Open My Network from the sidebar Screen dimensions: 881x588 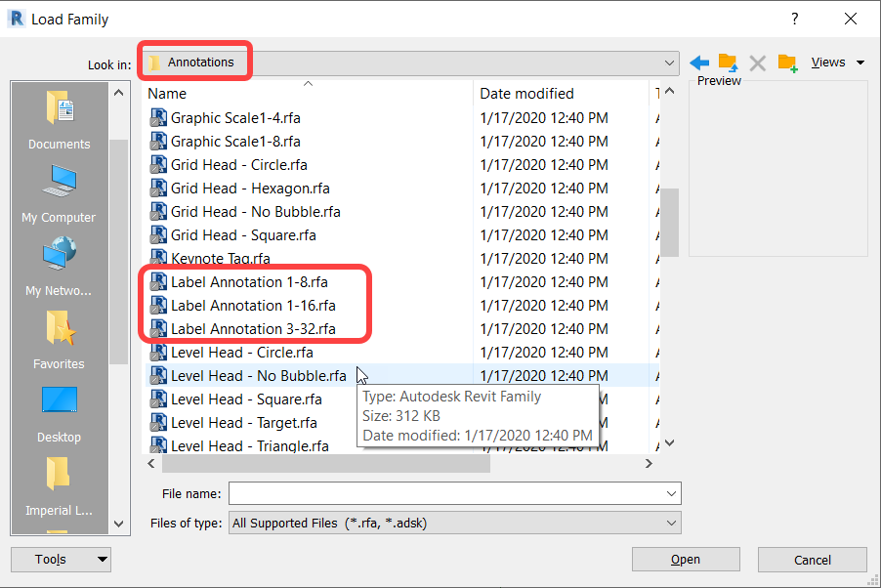click(x=59, y=264)
